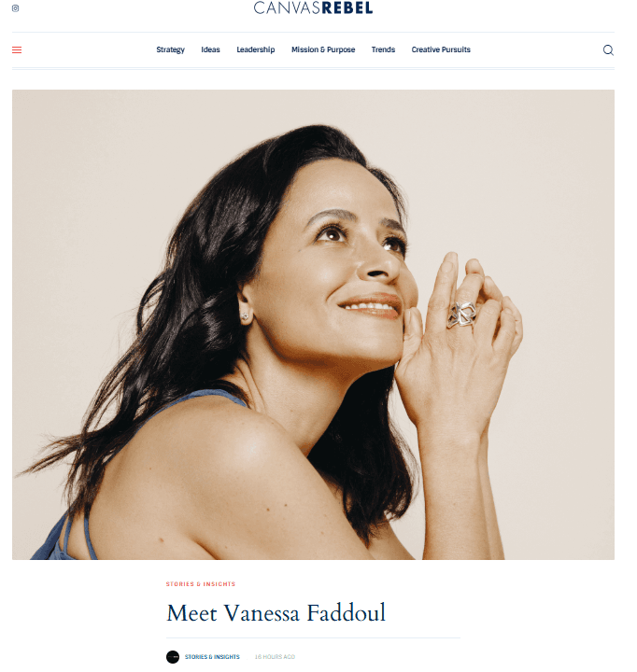Open the blue Stories & Insights author link

212,656
